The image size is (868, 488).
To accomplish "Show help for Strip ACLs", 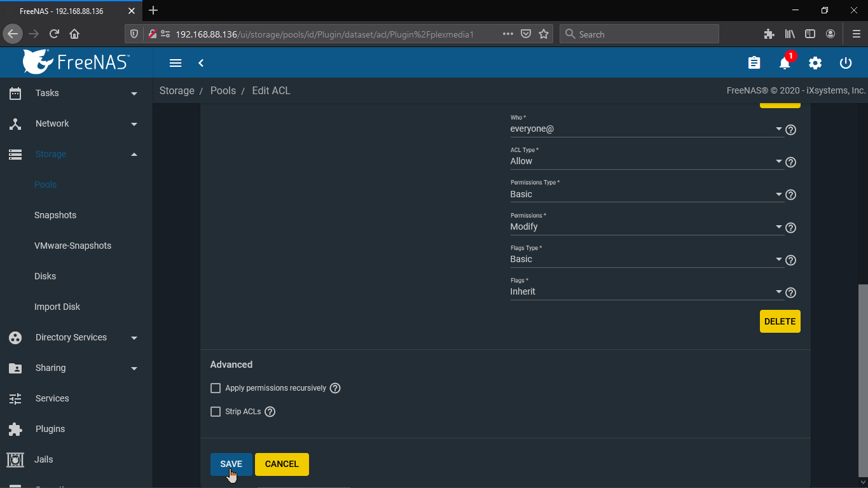I will tap(270, 412).
